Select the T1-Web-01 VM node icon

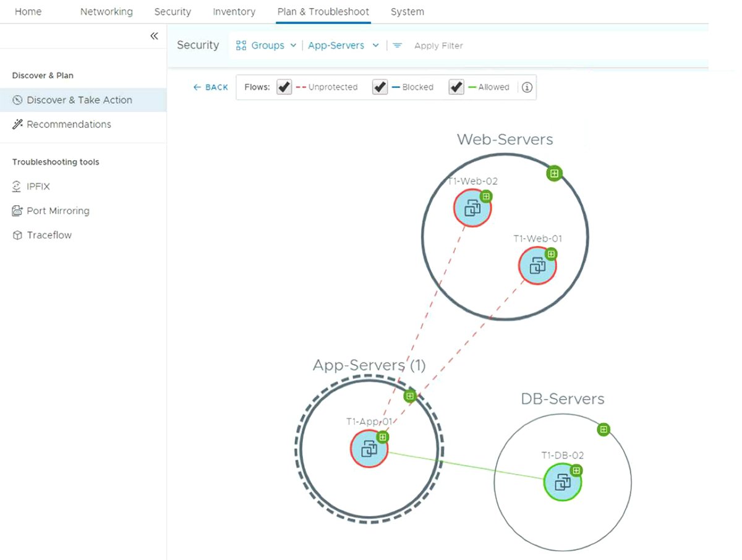point(537,266)
